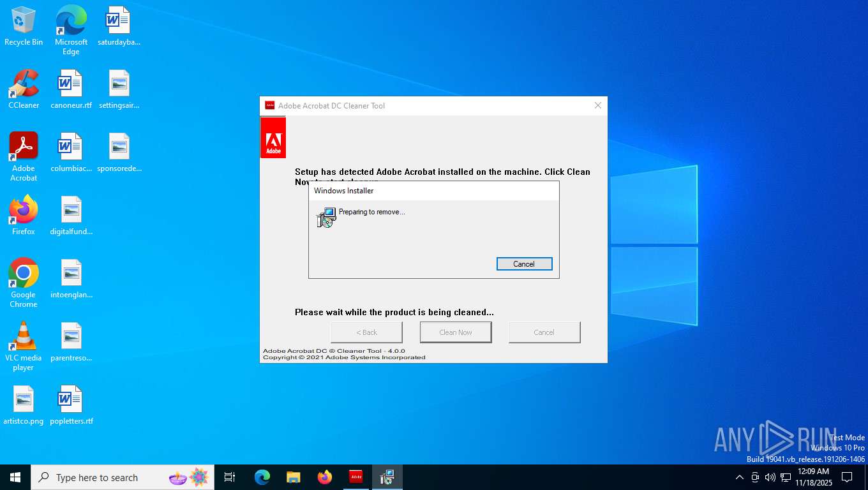The height and width of the screenshot is (490, 868).
Task: Select the digitalfund... image file icon
Action: click(71, 216)
